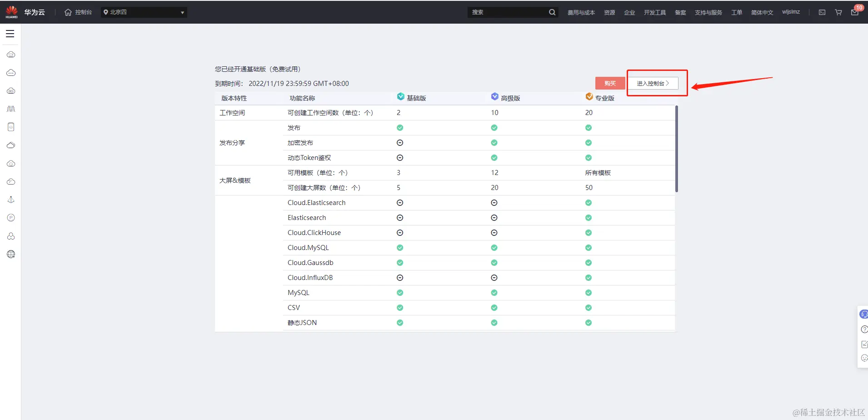Open the headset customer service icon
The height and width of the screenshot is (420, 868).
pyautogui.click(x=863, y=314)
